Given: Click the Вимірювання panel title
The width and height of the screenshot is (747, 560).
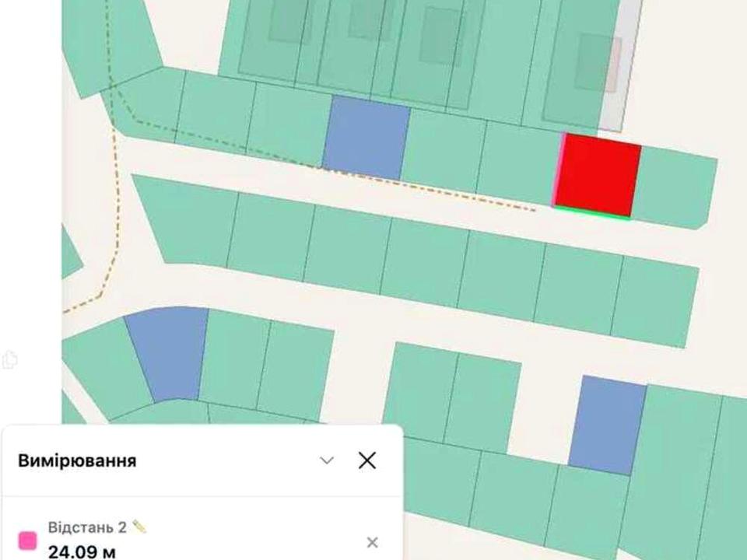Looking at the screenshot, I should (x=77, y=461).
